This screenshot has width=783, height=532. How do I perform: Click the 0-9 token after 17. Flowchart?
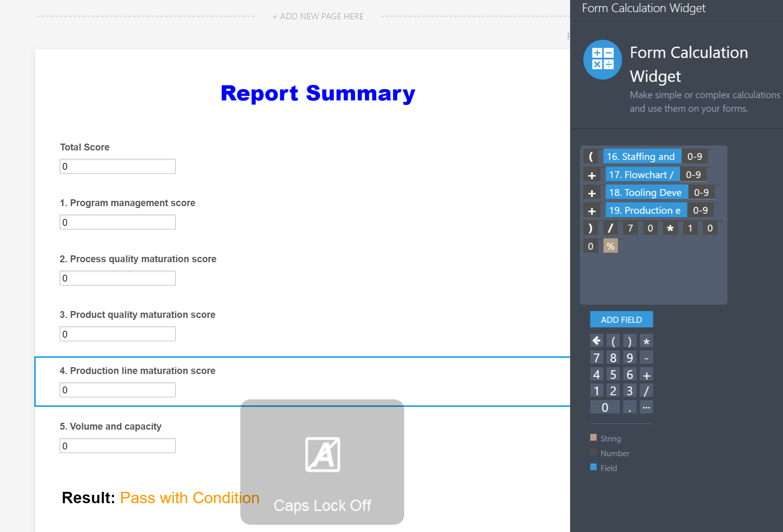point(693,175)
